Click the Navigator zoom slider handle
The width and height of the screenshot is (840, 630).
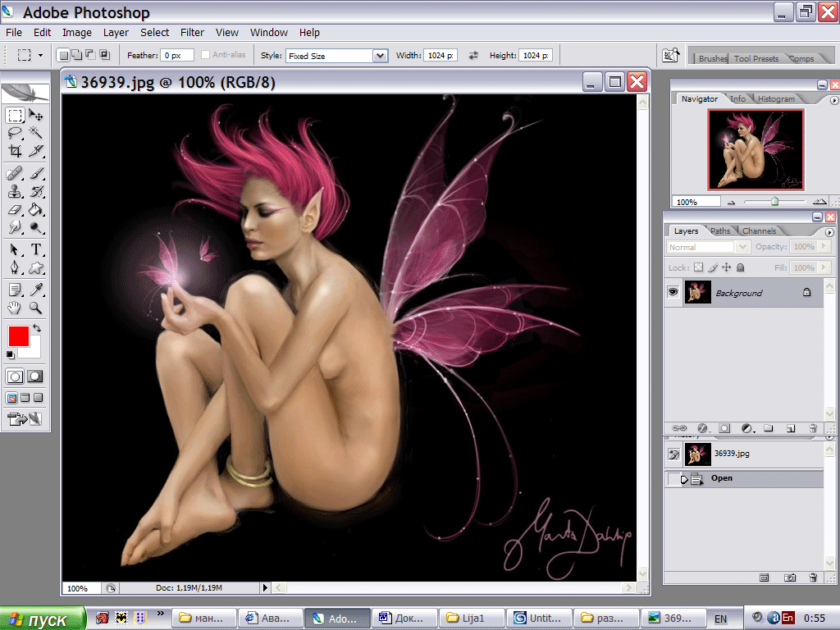tap(774, 202)
